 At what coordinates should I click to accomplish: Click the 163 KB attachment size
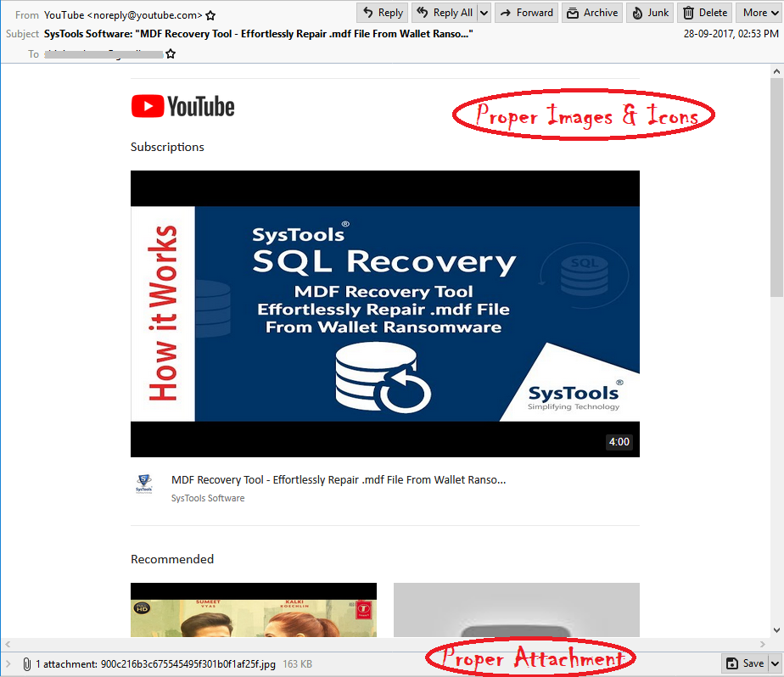coord(298,664)
